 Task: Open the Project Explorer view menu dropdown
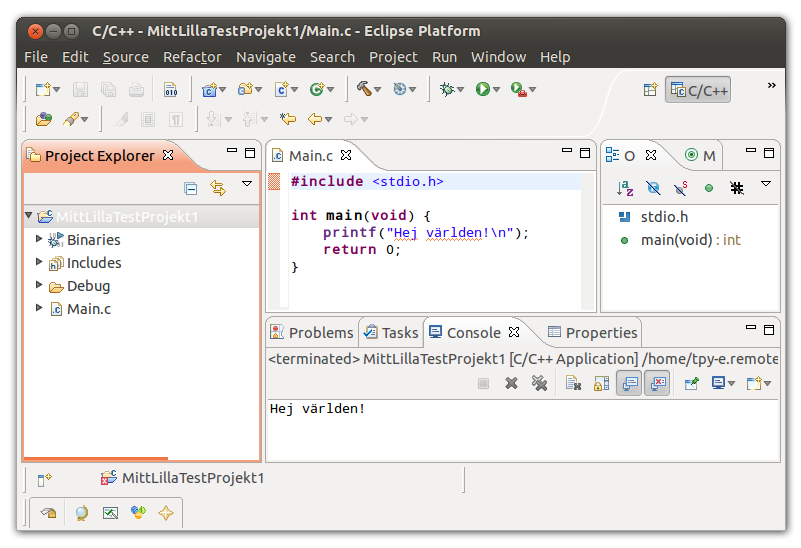pyautogui.click(x=247, y=186)
